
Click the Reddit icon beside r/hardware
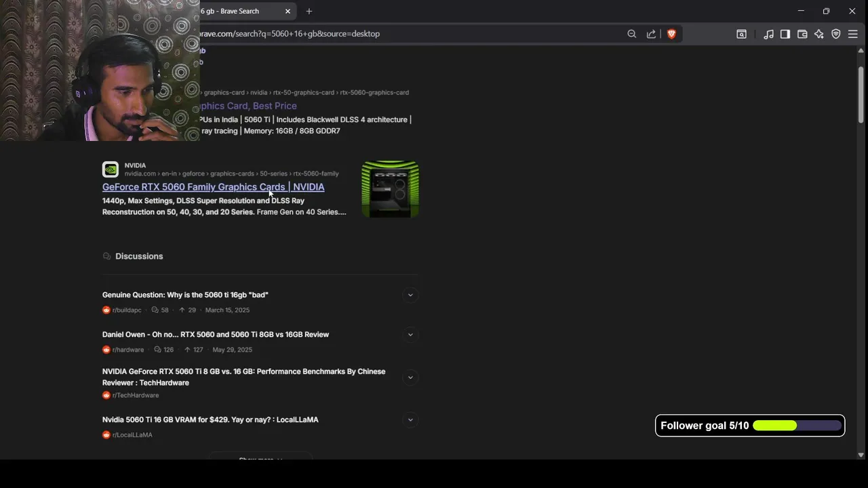[106, 350]
